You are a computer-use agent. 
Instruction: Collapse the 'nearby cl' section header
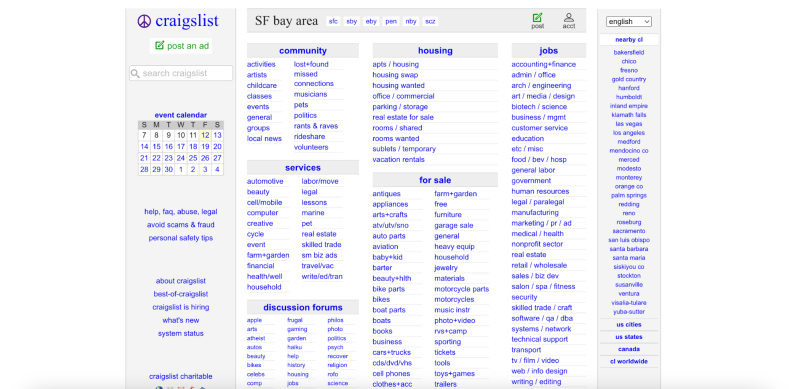click(x=629, y=40)
